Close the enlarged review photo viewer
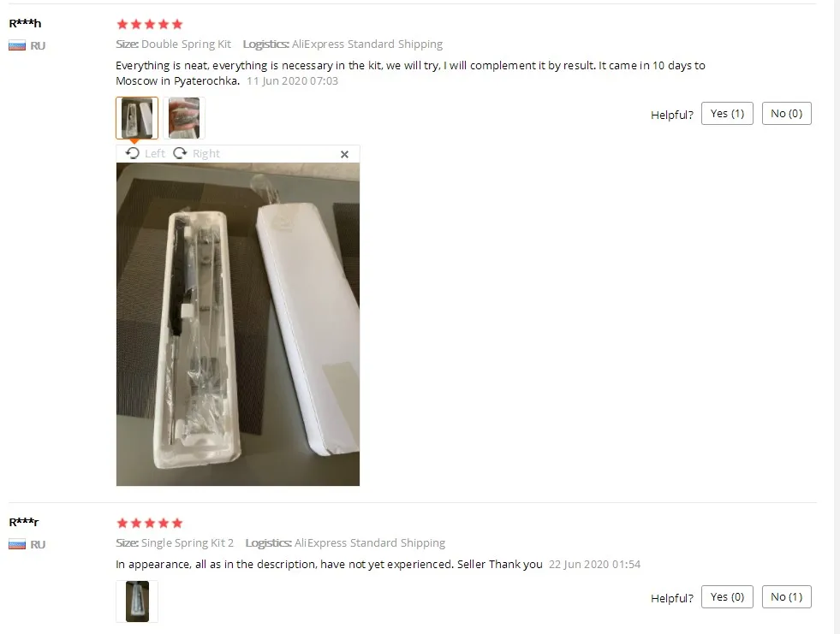The width and height of the screenshot is (840, 634). (x=344, y=154)
